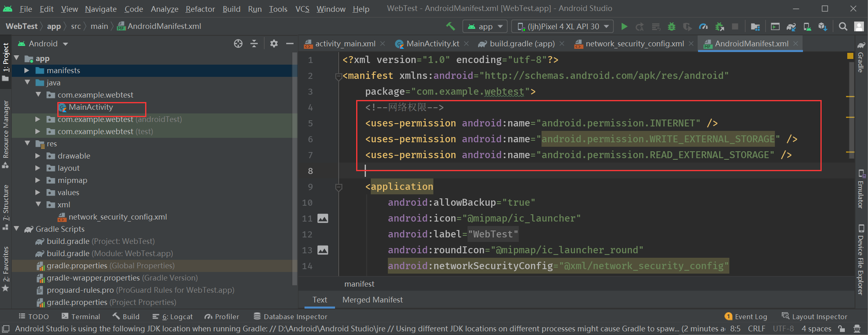The height and width of the screenshot is (335, 868).
Task: Open the SDK Manager cube icon
Action: coord(823,26)
